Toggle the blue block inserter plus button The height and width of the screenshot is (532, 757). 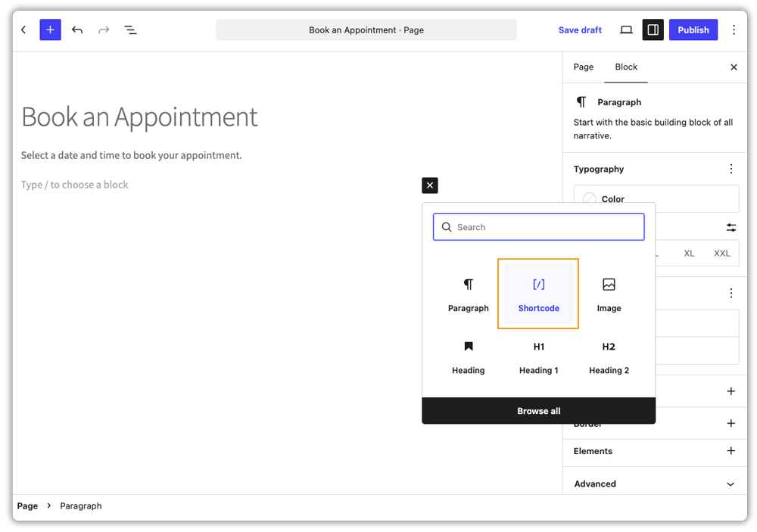[50, 30]
